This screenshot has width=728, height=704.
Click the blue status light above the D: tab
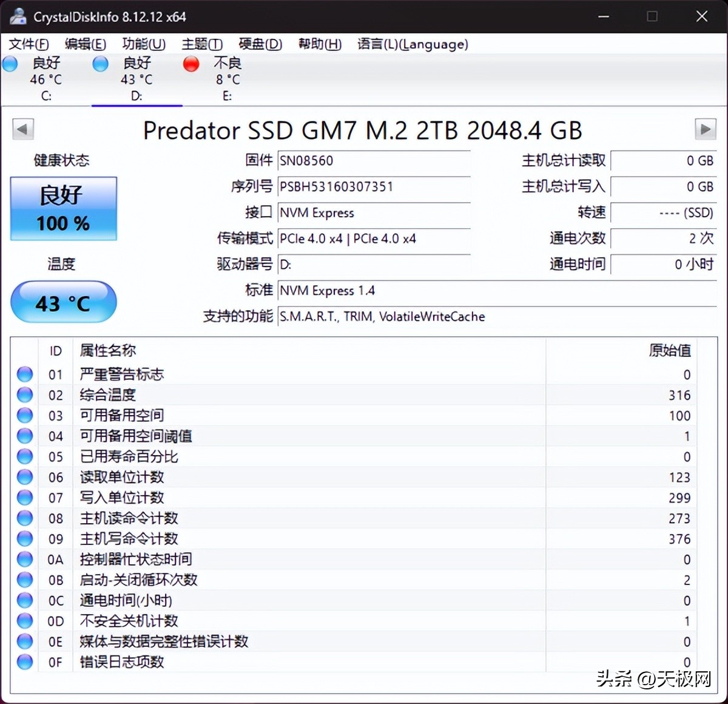[99, 63]
